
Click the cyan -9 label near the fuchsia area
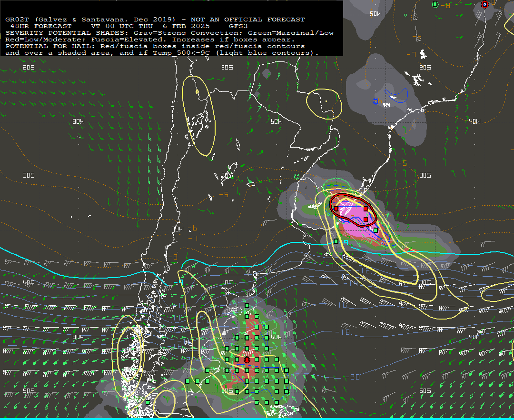[x=346, y=243]
